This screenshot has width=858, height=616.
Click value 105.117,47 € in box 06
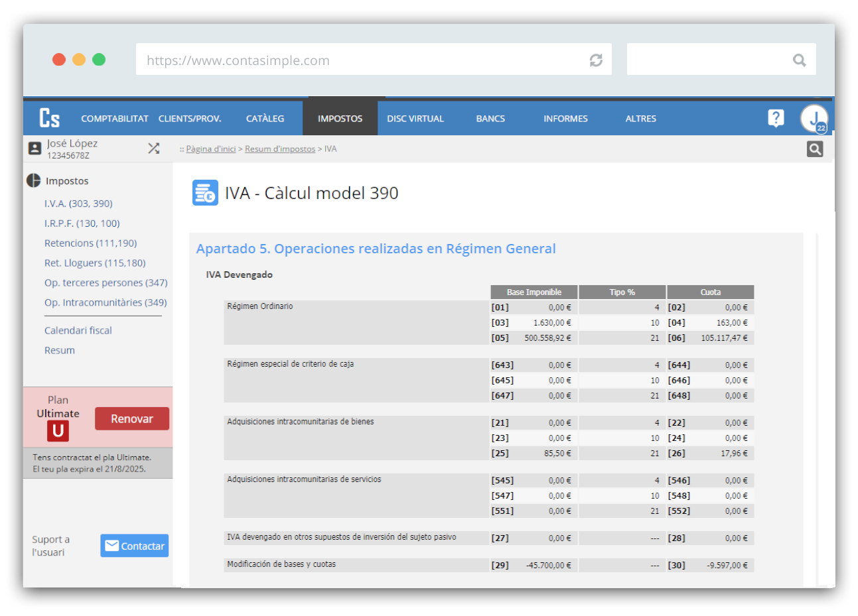[x=724, y=338]
